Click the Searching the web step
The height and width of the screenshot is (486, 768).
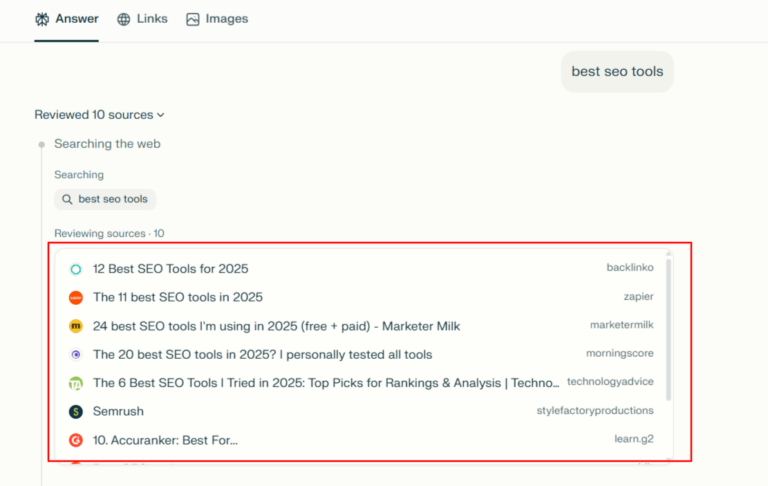click(107, 144)
